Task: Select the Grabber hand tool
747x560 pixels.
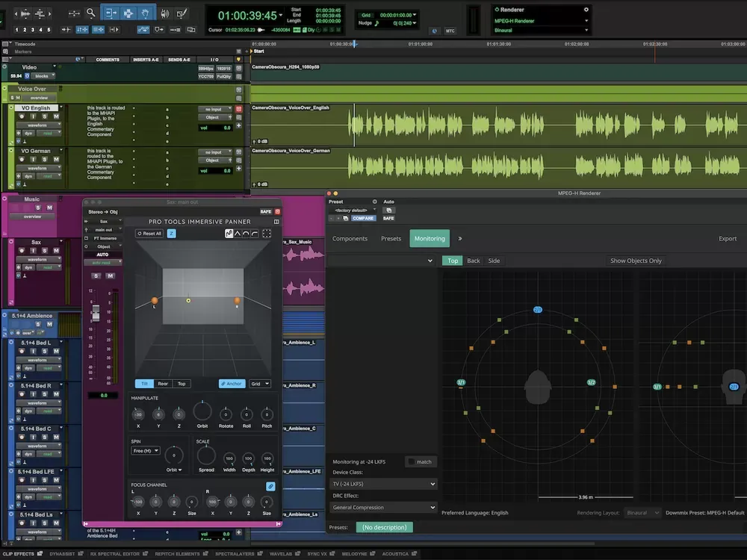Action: [x=146, y=13]
